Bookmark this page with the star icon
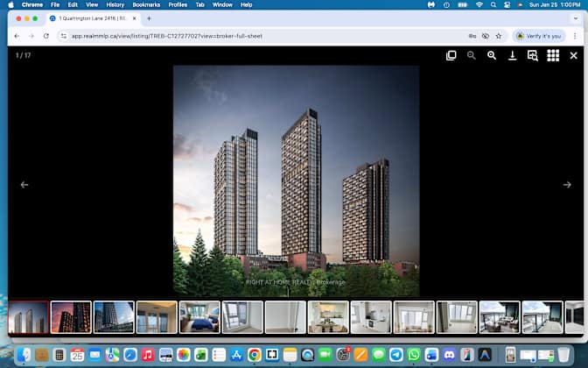The width and height of the screenshot is (588, 368). click(x=499, y=36)
